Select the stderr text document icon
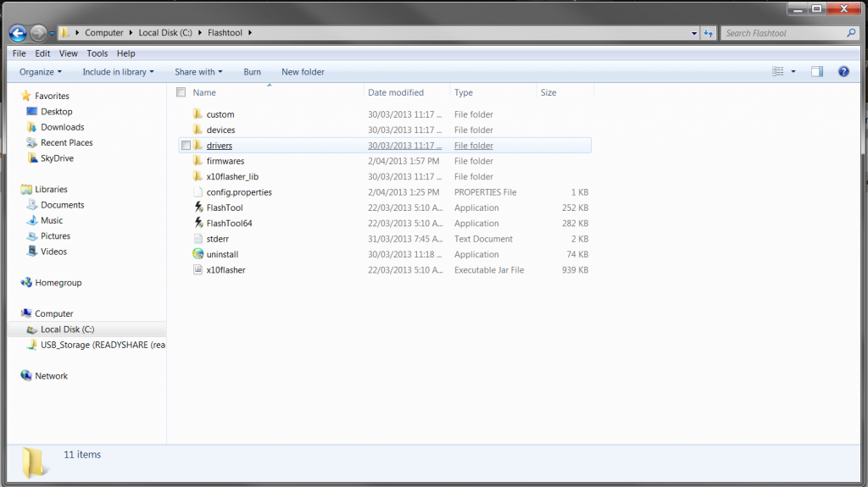Screen dimensions: 868x487 pos(198,239)
